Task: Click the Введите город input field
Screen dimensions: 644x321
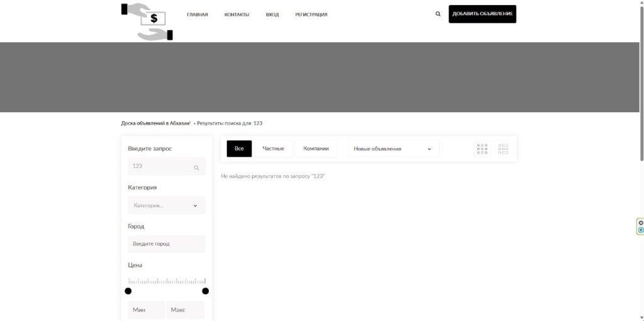Action: click(166, 244)
